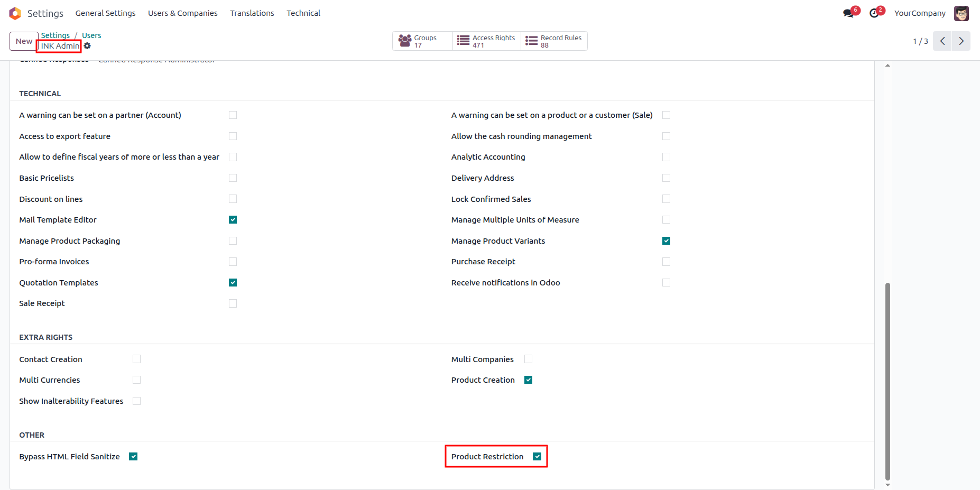Tick the Contact Creation checkbox

click(x=136, y=359)
